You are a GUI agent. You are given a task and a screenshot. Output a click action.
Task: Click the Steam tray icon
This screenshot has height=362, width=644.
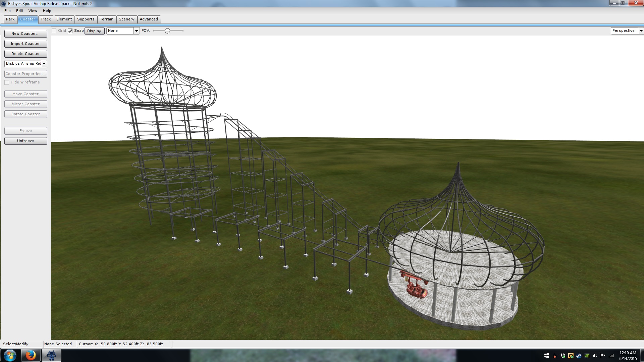579,356
